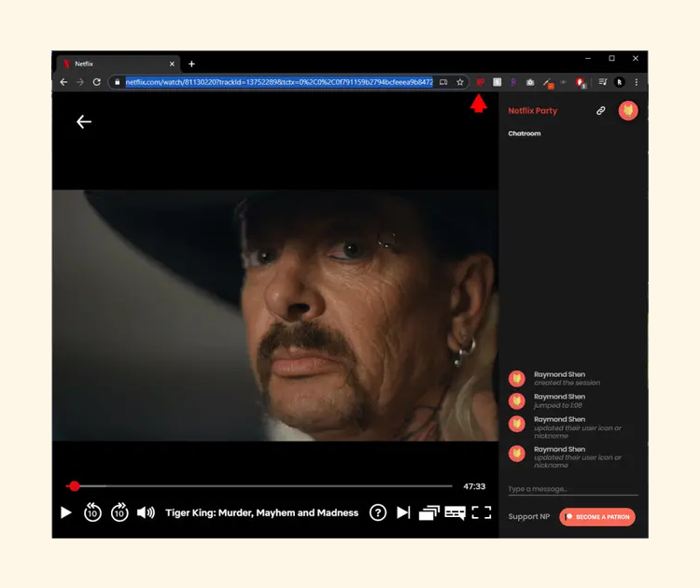
Task: Click the purple R extension icon
Action: 513,82
